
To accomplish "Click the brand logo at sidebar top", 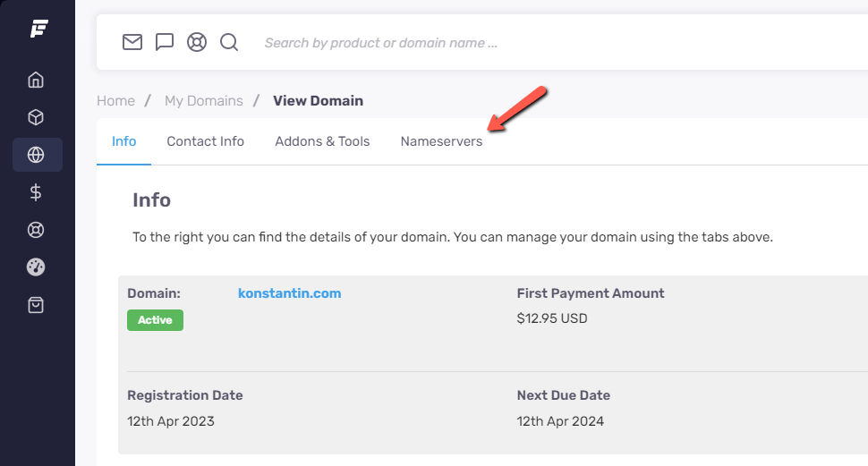I will 38,29.
